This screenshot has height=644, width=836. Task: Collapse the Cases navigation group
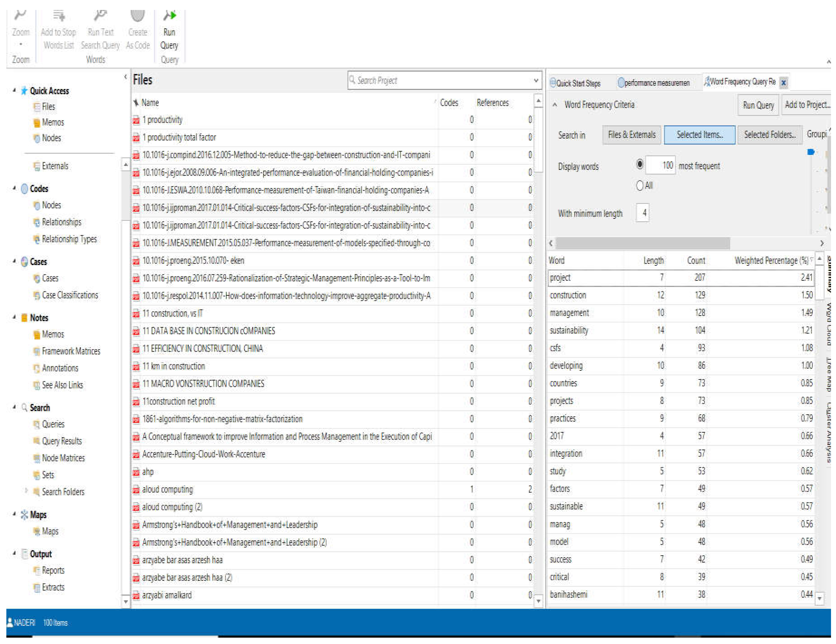tap(14, 261)
